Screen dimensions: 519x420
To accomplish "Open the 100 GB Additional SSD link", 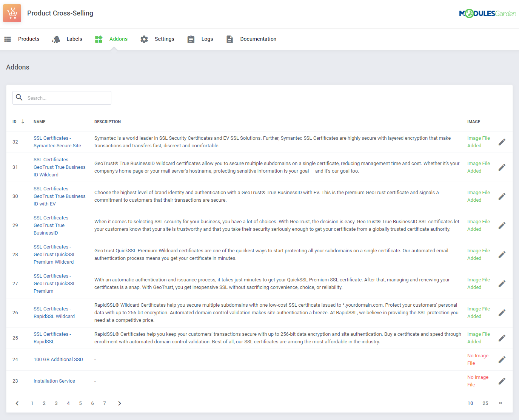I will pos(59,360).
